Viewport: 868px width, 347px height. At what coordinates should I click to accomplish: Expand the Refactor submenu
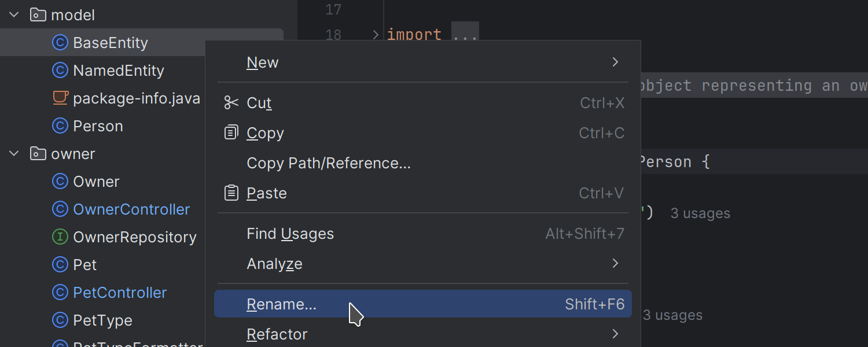click(x=277, y=334)
